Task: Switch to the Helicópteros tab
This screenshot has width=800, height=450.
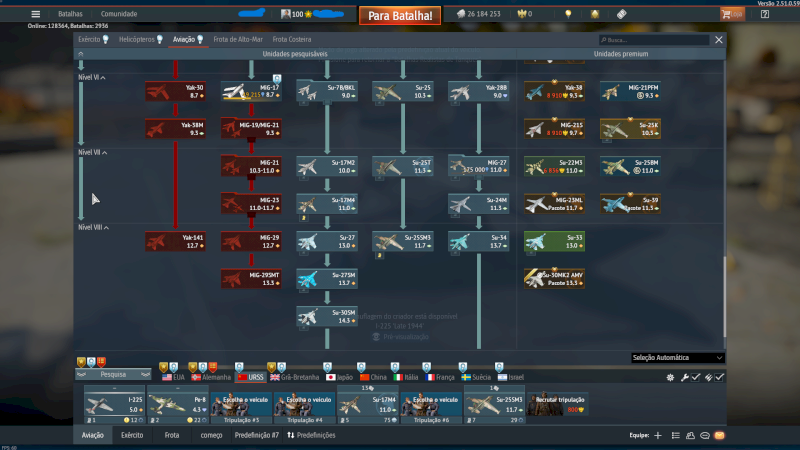Action: click(138, 39)
